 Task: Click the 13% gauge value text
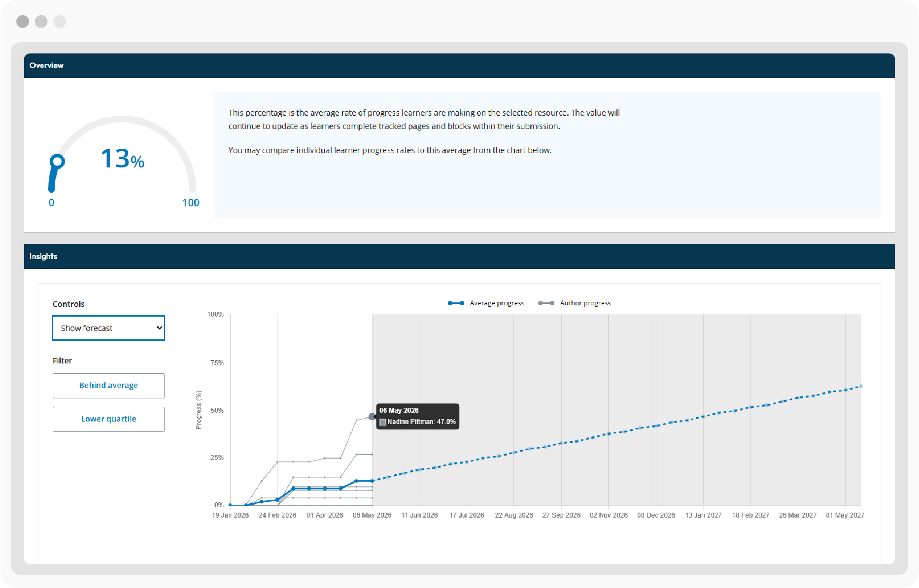[x=123, y=159]
